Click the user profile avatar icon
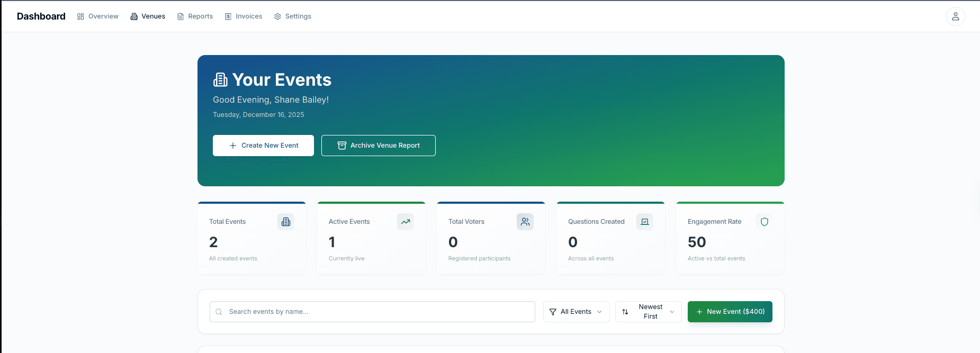 [x=955, y=16]
